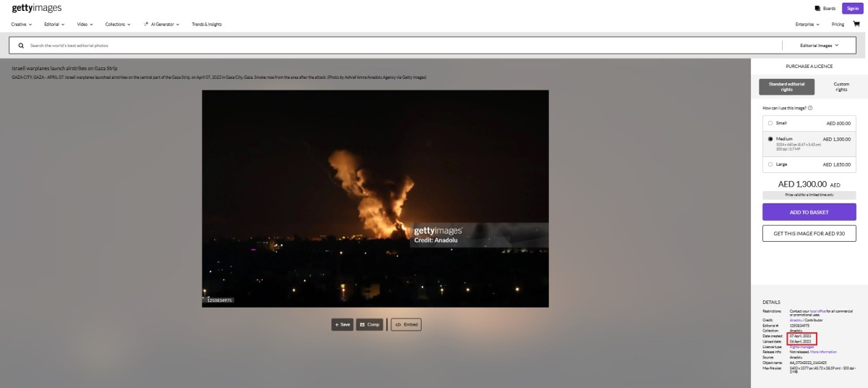Open the Trends & Insights menu item

[206, 24]
